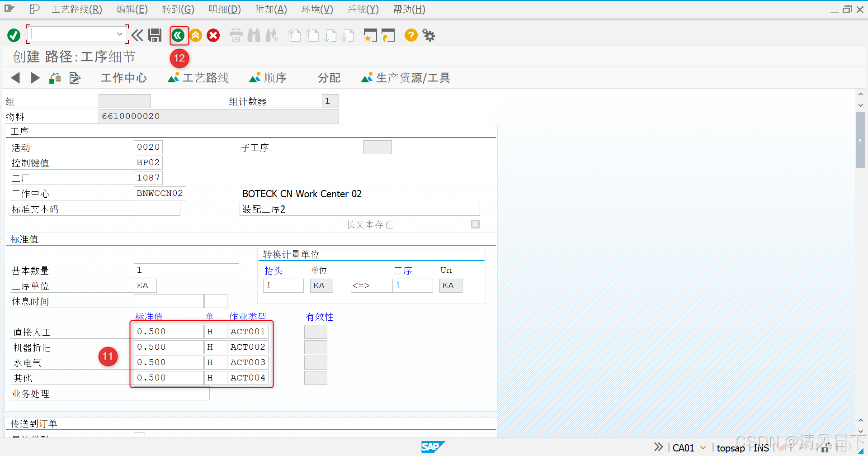Open the 系统(Y) menu

363,9
